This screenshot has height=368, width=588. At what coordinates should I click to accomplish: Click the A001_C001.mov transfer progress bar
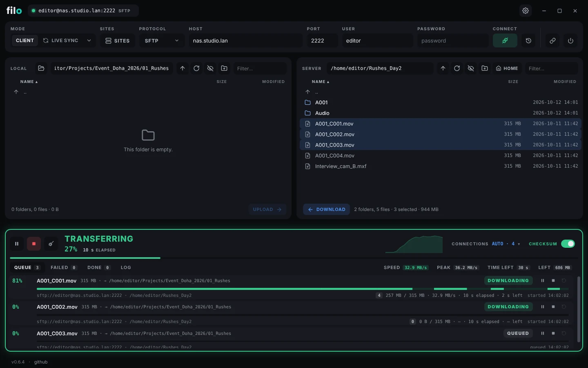coord(303,289)
